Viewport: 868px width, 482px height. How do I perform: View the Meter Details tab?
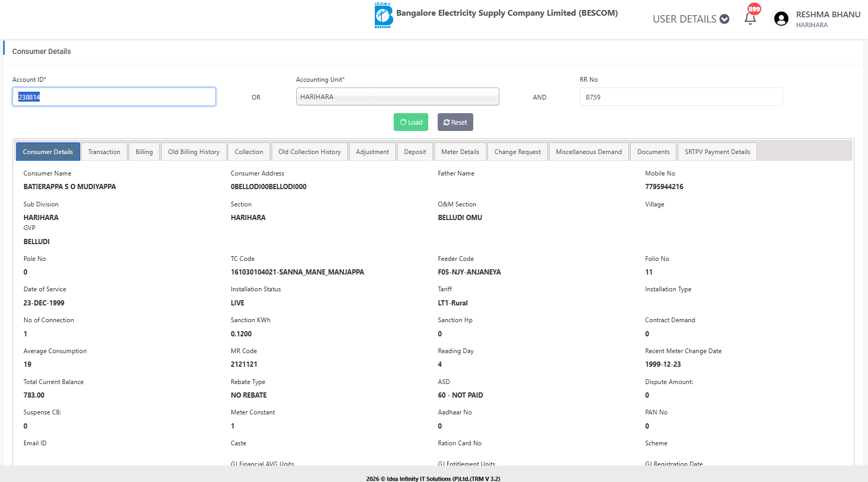point(460,152)
